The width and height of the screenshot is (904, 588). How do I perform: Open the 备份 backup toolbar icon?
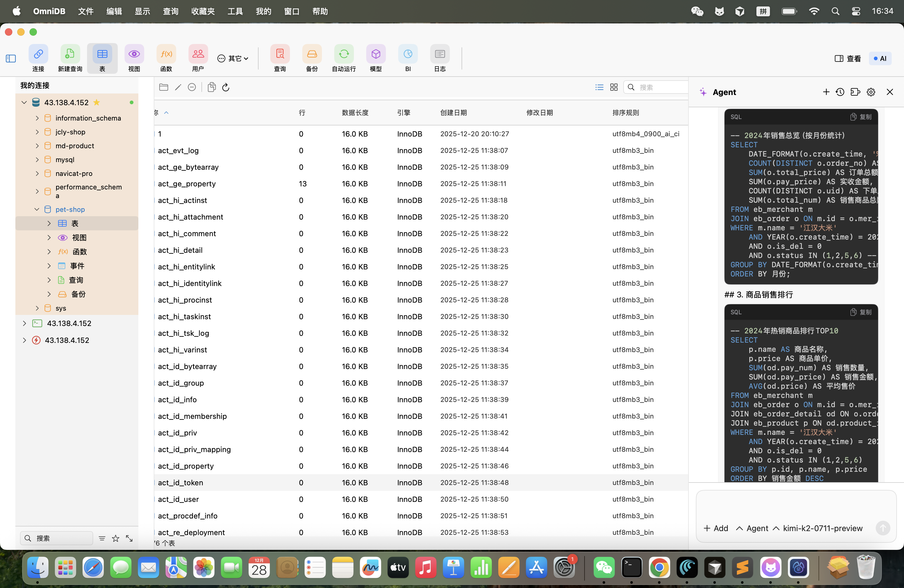coord(311,54)
